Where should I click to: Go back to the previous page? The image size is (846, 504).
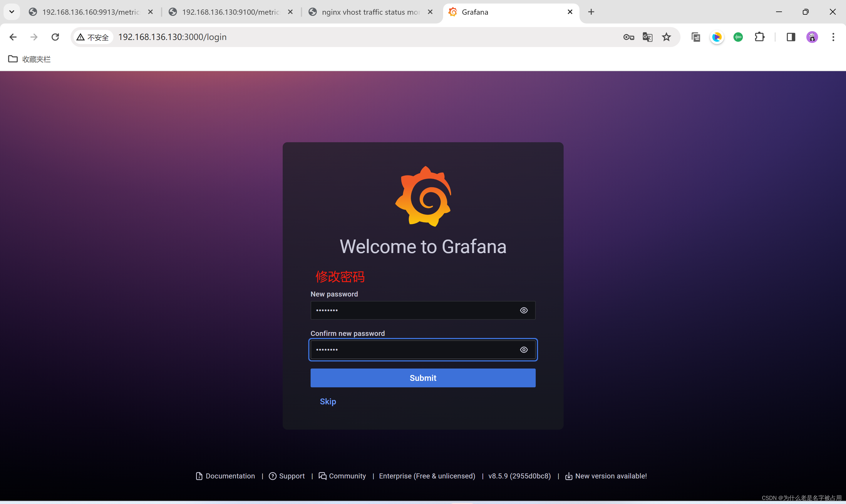13,37
